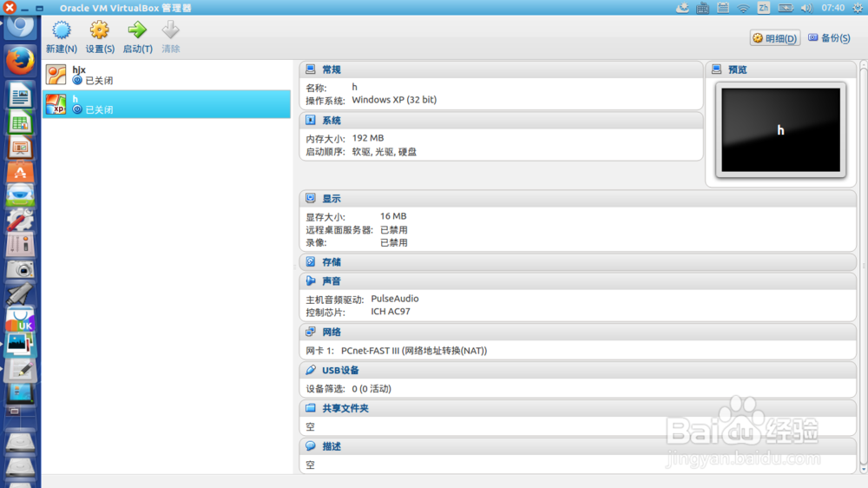This screenshot has width=868, height=488.
Task: Click the ICH AC97 controller value
Action: 391,312
